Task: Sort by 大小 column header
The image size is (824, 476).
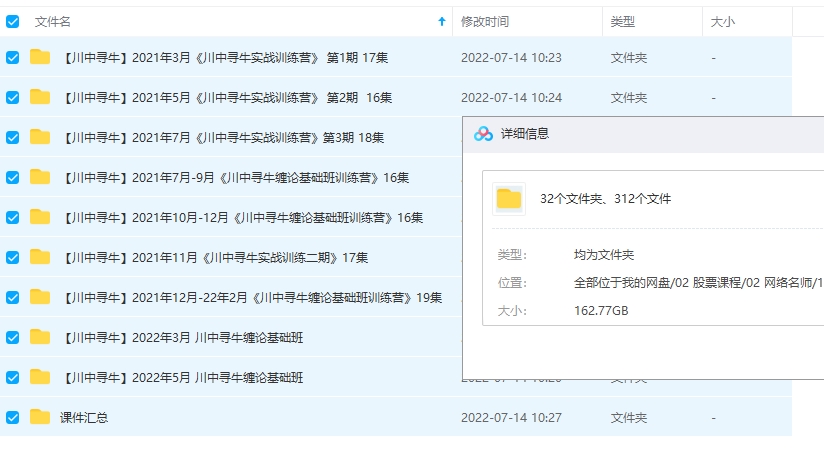Action: [723, 22]
